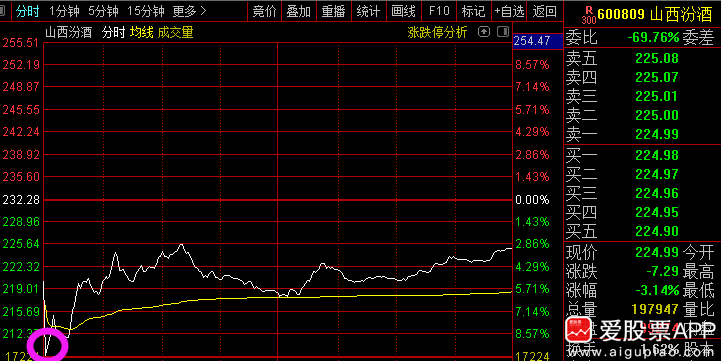The width and height of the screenshot is (721, 361).
Task: Switch to the 1分钟 chart tab
Action: click(x=64, y=11)
